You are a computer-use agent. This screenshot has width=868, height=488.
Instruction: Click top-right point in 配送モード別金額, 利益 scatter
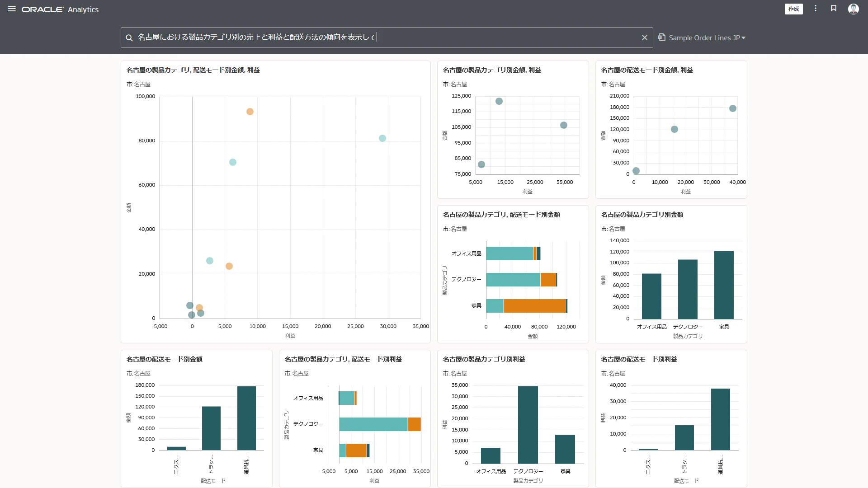[x=733, y=108]
